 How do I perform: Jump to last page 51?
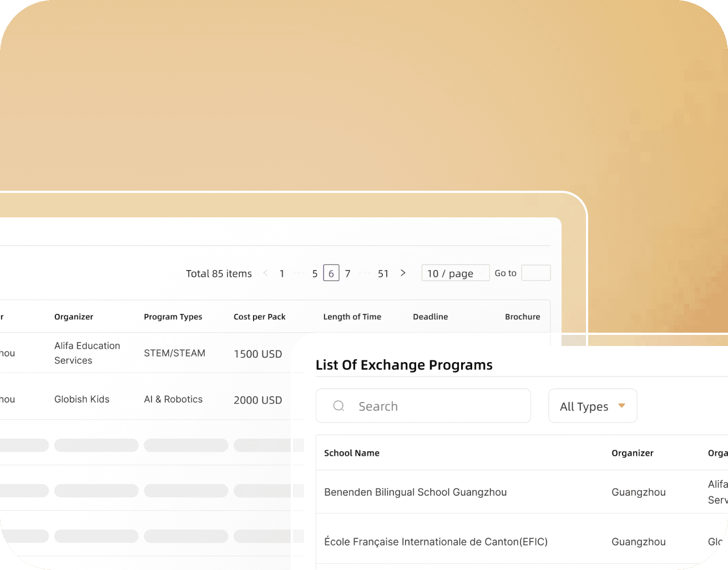point(383,273)
